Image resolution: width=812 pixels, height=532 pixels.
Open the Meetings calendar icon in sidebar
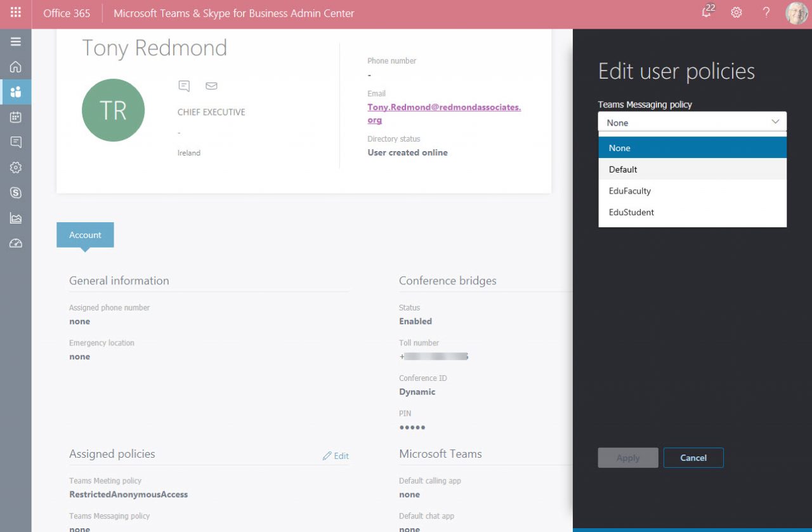tap(16, 117)
